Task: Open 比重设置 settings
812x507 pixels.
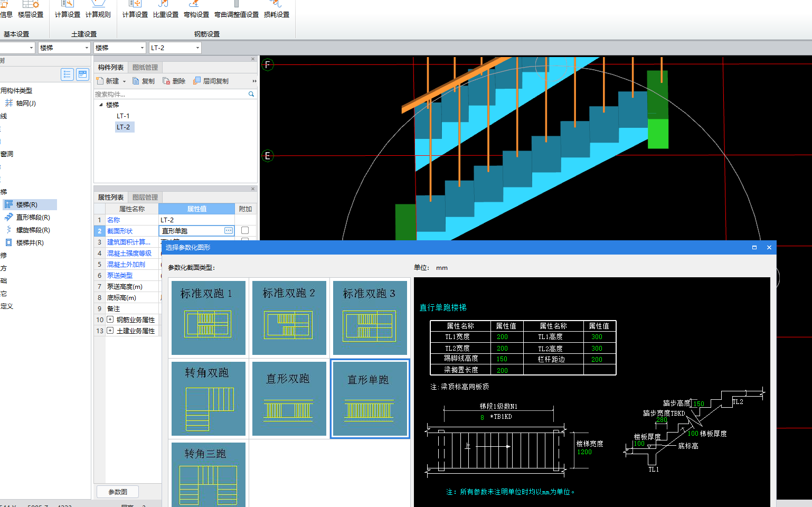Action: point(166,10)
